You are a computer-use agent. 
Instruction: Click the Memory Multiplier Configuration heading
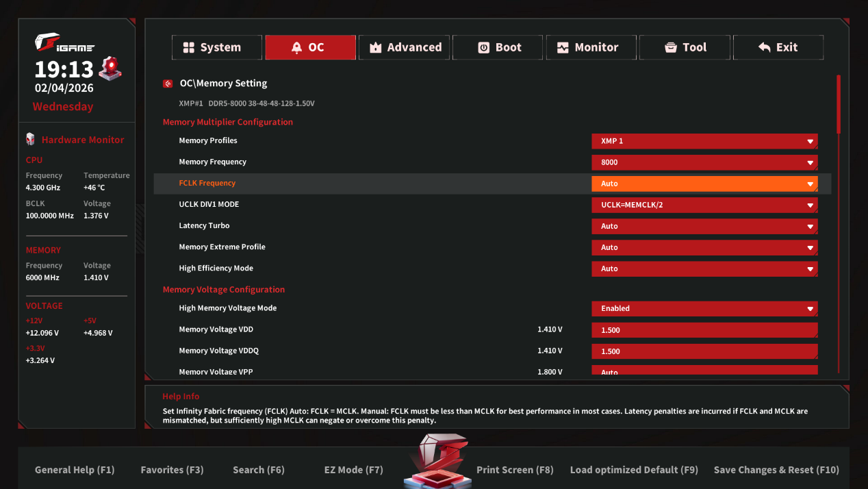tap(228, 122)
